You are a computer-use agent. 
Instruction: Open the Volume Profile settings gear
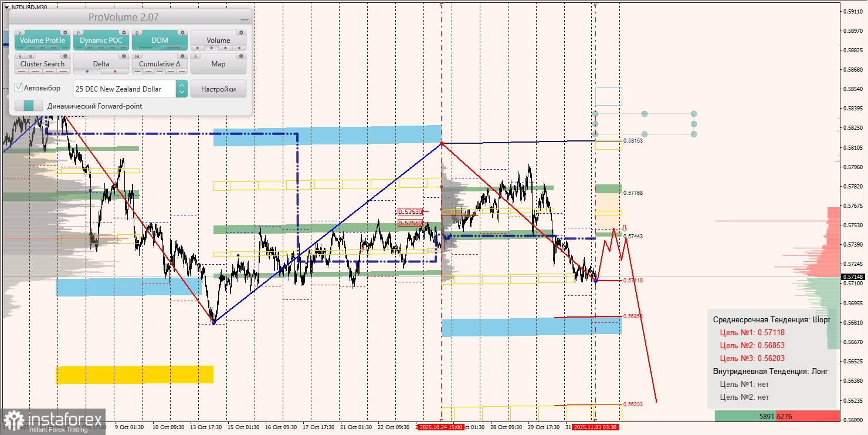[x=65, y=33]
